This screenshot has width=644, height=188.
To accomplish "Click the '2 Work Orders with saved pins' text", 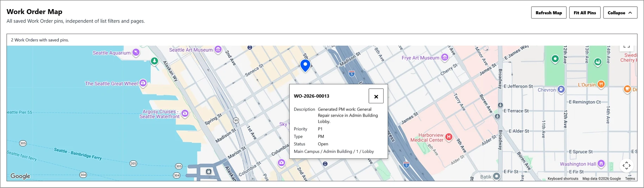I will pos(40,40).
